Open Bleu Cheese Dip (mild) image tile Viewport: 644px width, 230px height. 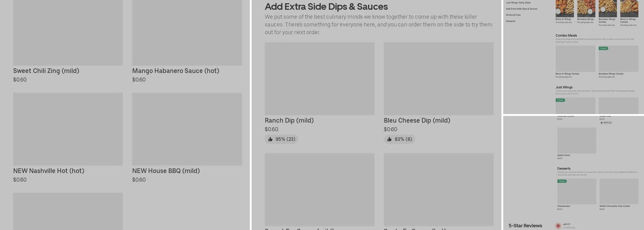coord(438,79)
